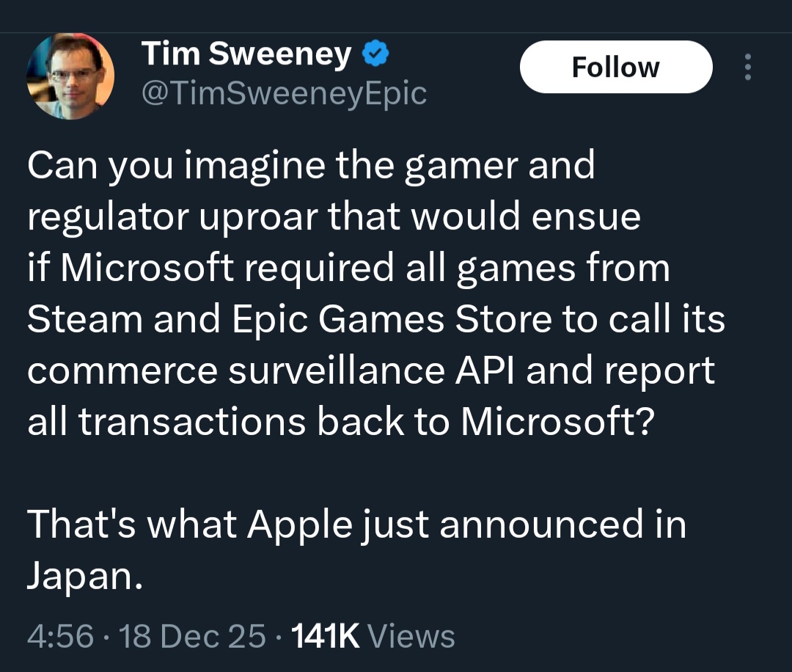
Task: Click "all transactions" text in the tweet
Action: click(166, 421)
